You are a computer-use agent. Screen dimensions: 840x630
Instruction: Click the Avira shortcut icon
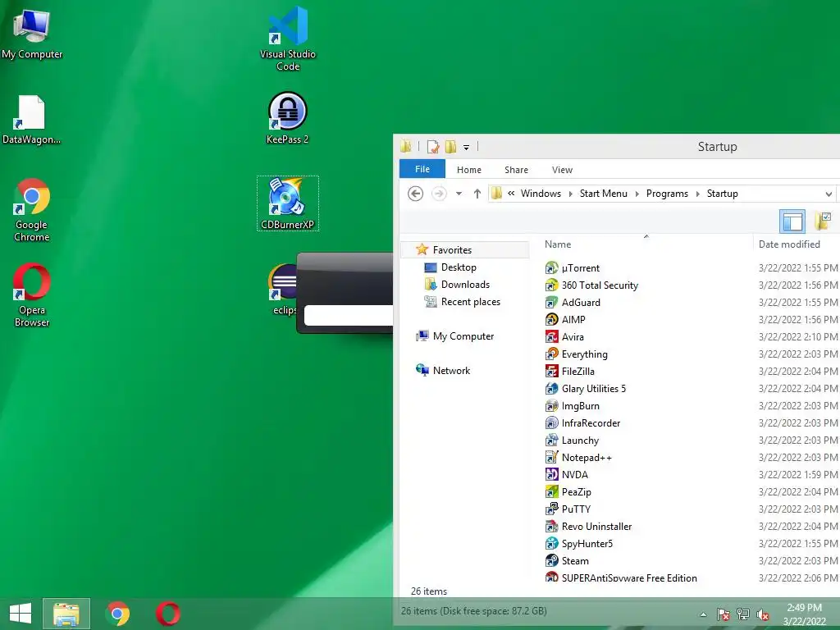tap(552, 337)
